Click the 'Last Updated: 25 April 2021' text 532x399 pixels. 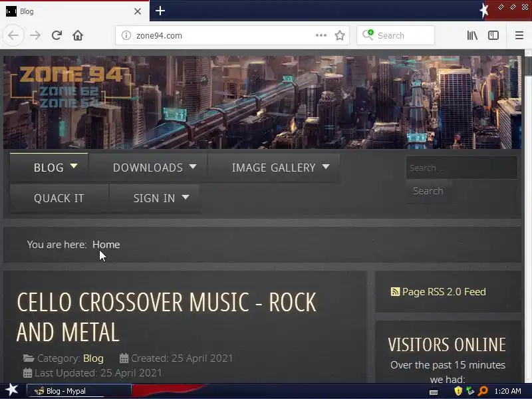coord(98,373)
